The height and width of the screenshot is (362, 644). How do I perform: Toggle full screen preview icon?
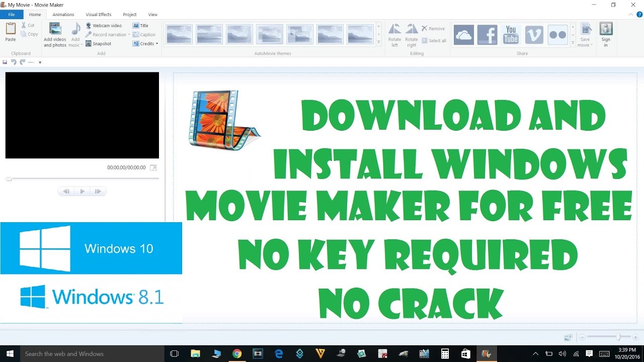(153, 168)
